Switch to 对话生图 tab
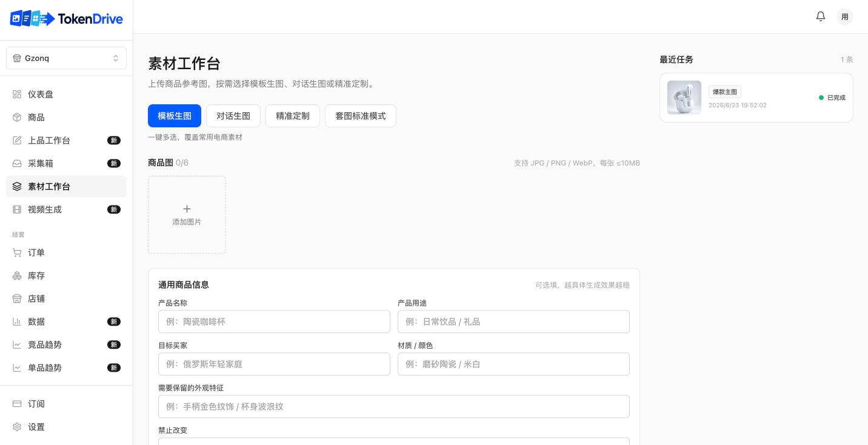 (x=233, y=116)
